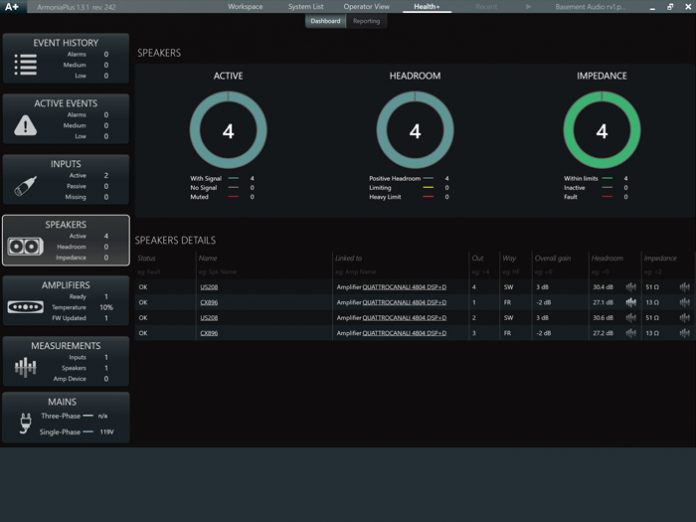Open the Workspace tab
Viewport: 696px width, 522px height.
[245, 7]
